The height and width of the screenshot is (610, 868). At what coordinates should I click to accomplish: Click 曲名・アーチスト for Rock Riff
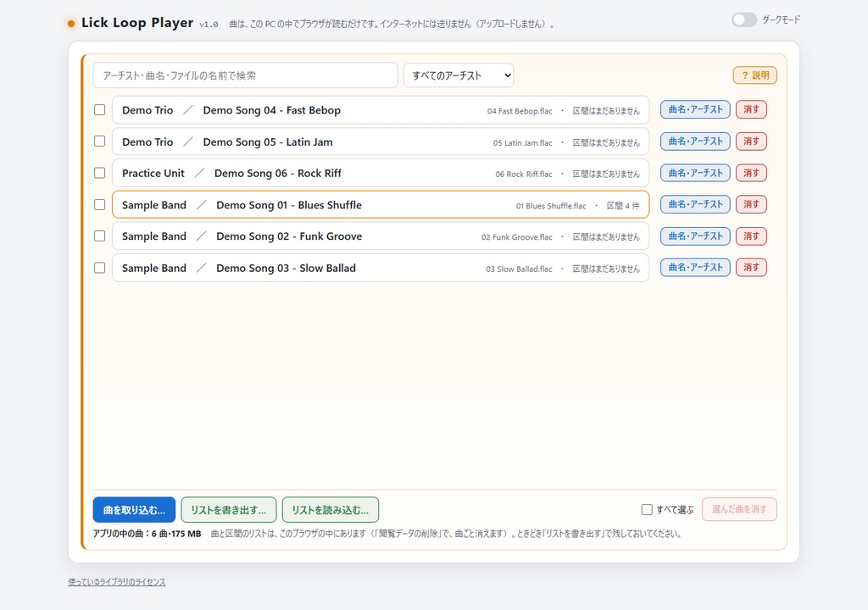tap(695, 173)
